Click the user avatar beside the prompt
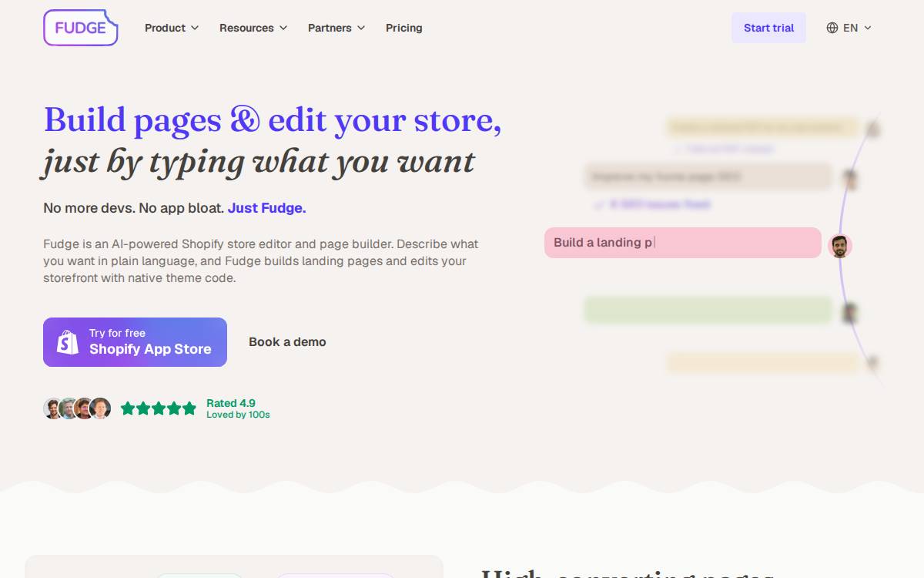 (x=840, y=246)
